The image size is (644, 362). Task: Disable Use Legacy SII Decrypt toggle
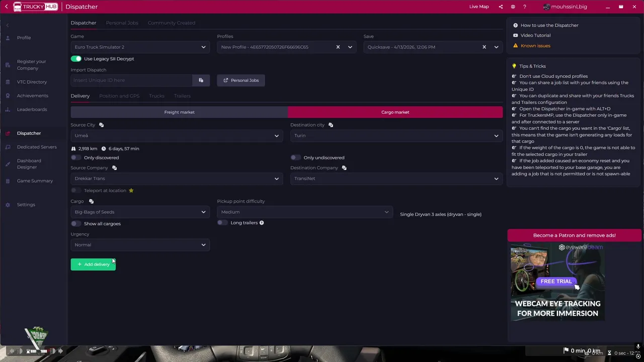76,59
